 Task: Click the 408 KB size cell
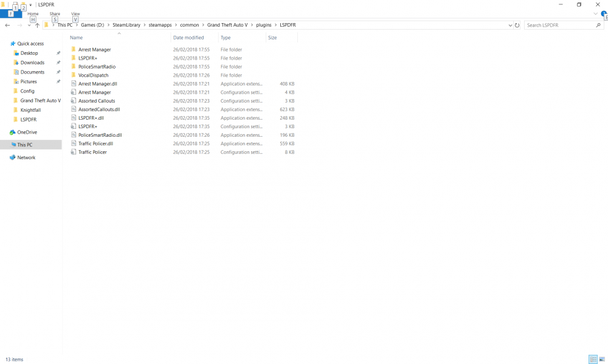[287, 84]
